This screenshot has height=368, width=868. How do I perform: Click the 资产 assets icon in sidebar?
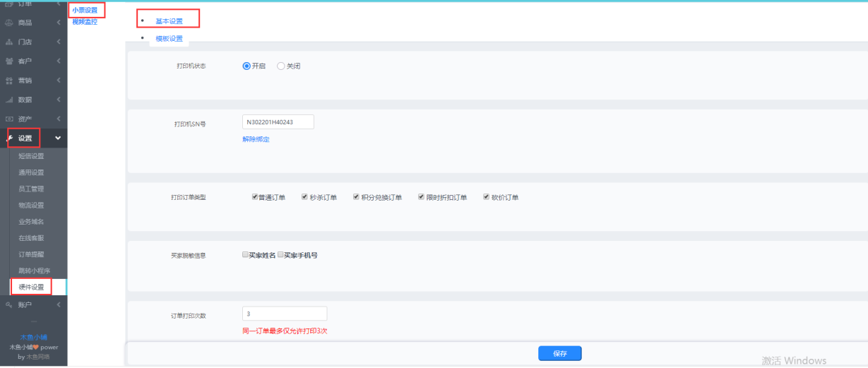pos(9,119)
